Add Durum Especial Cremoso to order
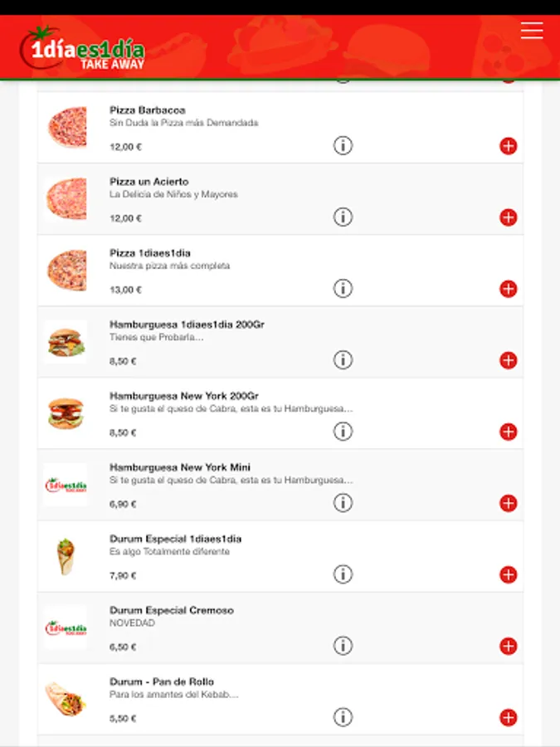 (x=509, y=646)
